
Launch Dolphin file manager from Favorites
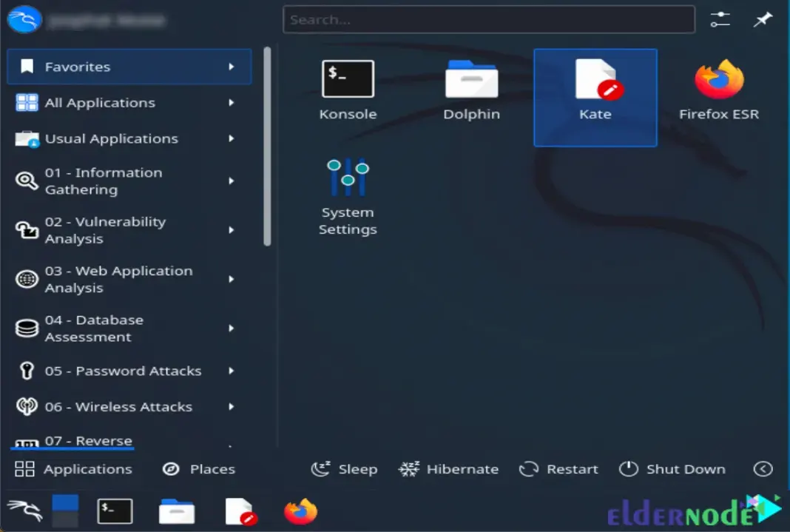click(472, 91)
